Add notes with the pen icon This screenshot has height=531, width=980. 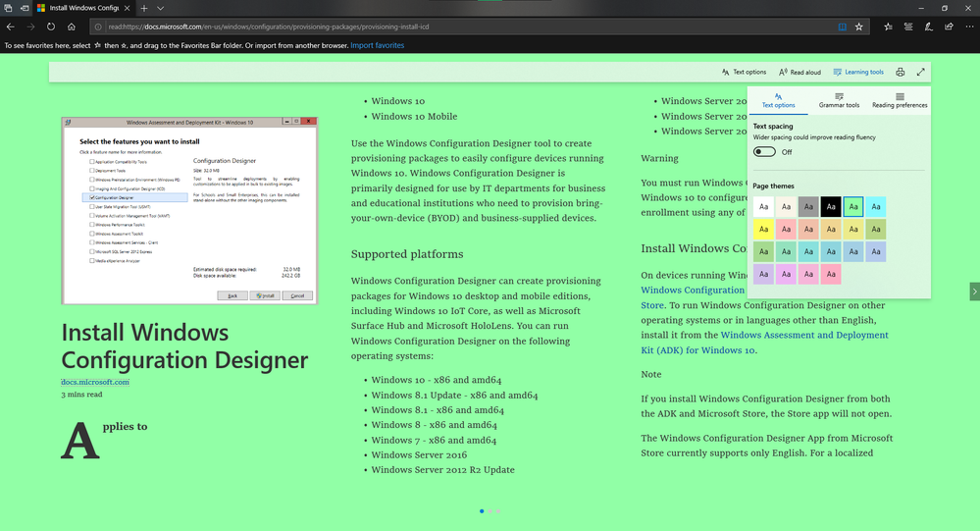tap(929, 27)
